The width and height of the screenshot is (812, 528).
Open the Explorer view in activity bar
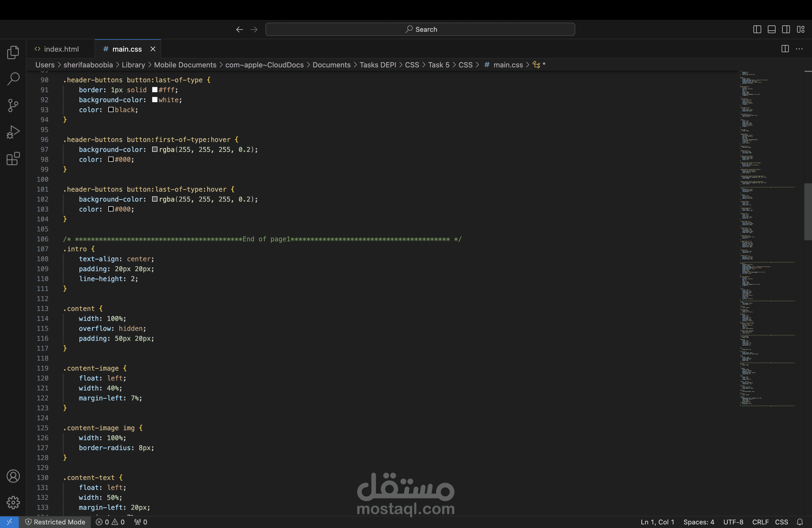[x=13, y=52]
